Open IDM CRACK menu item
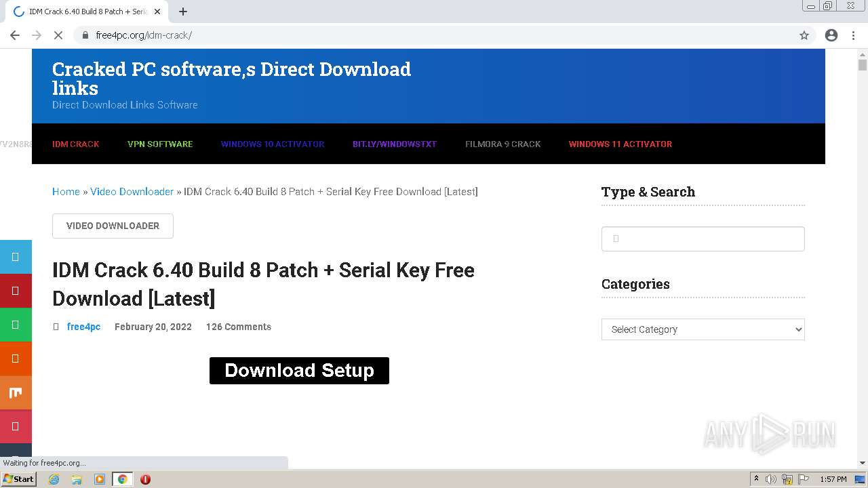 (x=76, y=144)
